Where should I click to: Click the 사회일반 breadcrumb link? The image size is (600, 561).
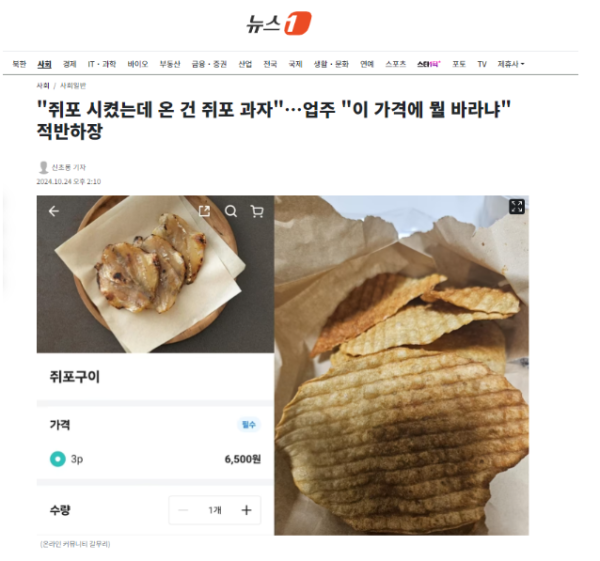pyautogui.click(x=73, y=86)
